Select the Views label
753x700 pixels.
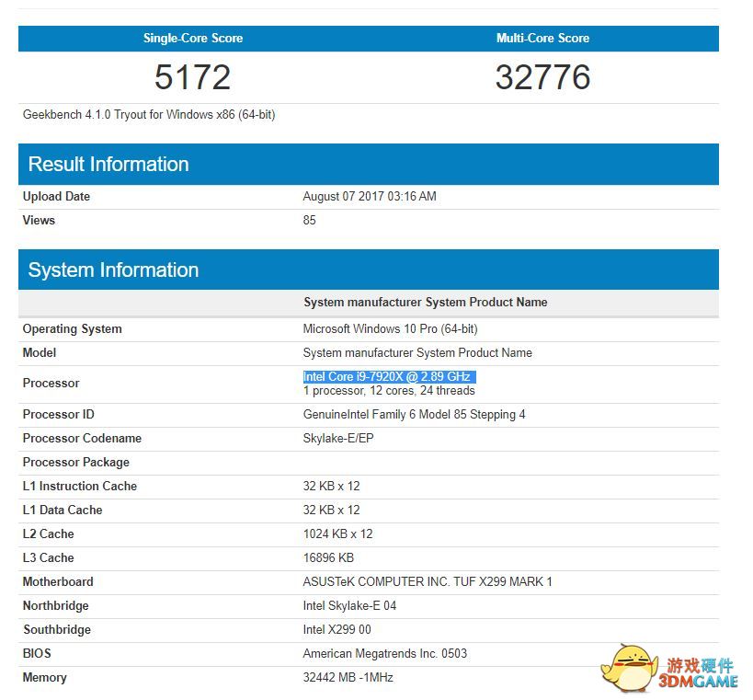[x=39, y=221]
